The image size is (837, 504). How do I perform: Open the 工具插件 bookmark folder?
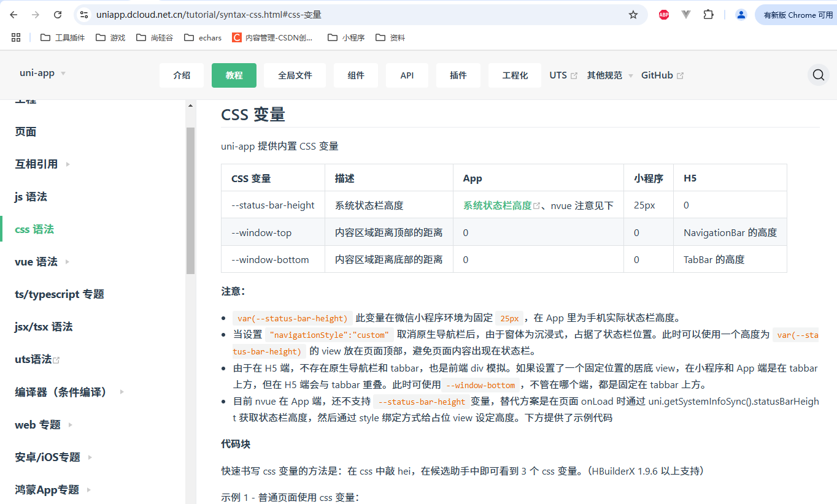(x=63, y=37)
